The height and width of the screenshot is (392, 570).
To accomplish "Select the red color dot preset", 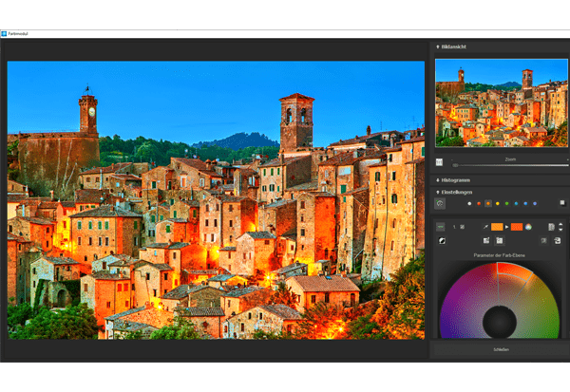I will pyautogui.click(x=479, y=204).
